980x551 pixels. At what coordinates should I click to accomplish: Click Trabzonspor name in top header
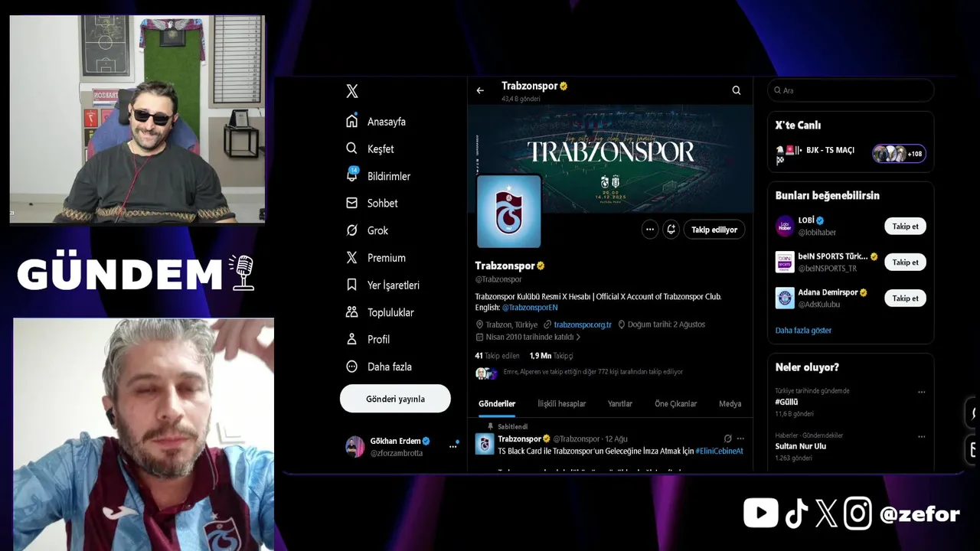pos(530,86)
